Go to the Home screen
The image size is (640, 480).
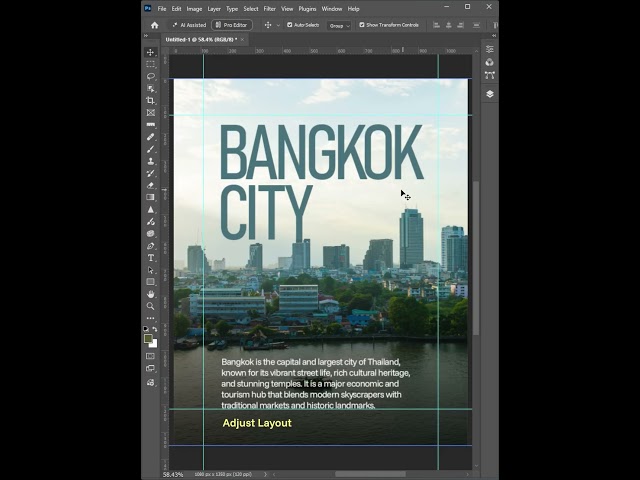pos(154,25)
